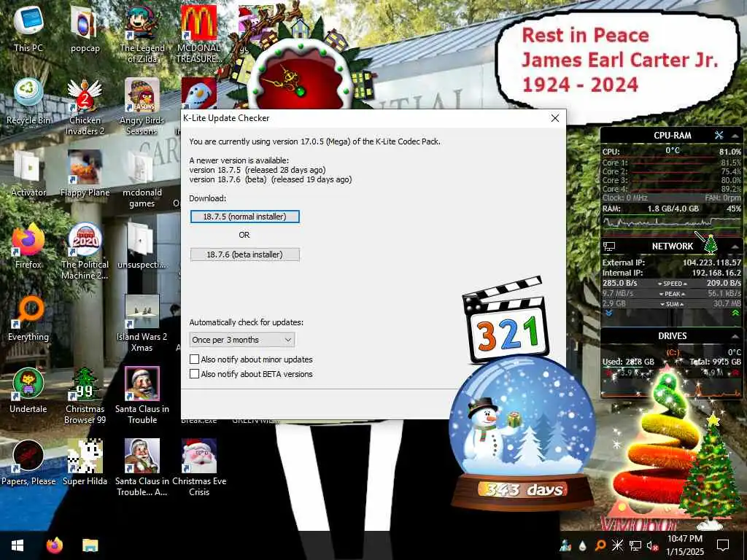This screenshot has width=747, height=560.
Task: Launch the Flappy Plane shortcut
Action: click(x=85, y=174)
